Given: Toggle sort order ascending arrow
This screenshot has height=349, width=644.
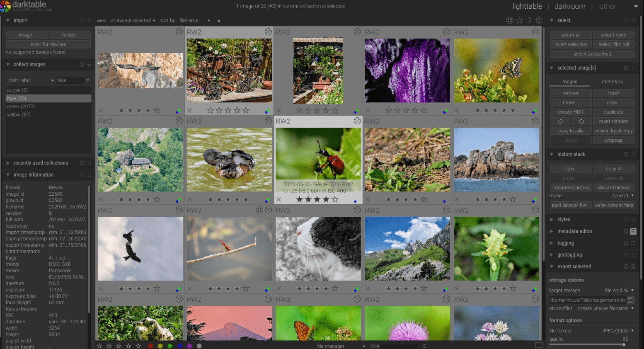Looking at the screenshot, I should (219, 20).
